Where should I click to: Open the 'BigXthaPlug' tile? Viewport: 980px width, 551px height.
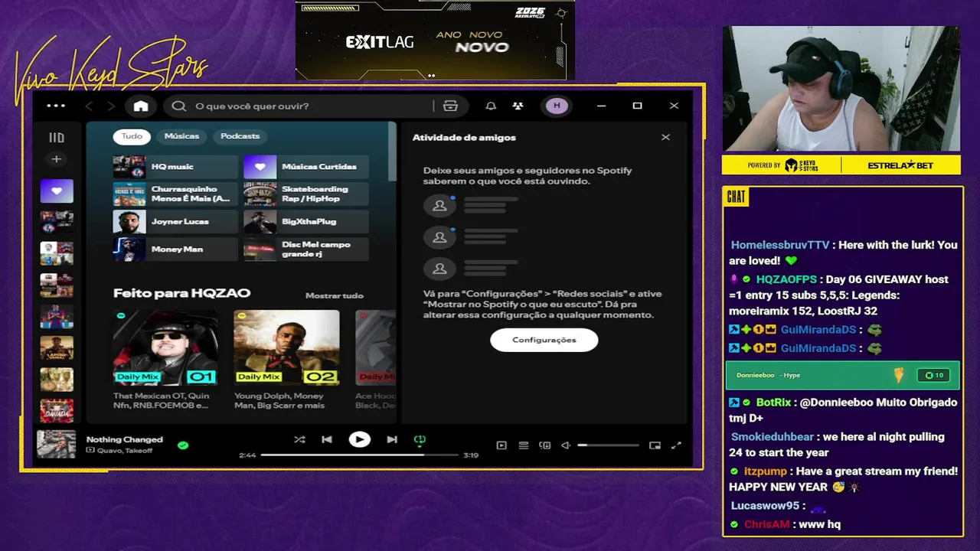tap(305, 222)
